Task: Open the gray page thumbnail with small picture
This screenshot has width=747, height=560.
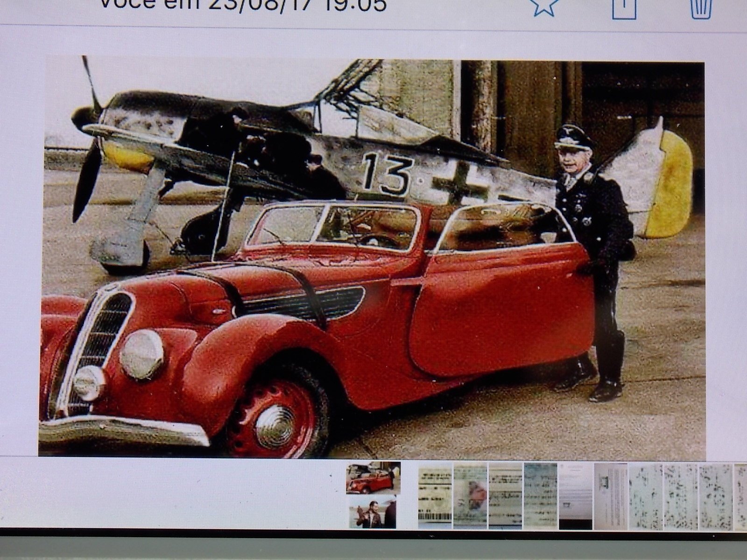Action: pos(611,497)
